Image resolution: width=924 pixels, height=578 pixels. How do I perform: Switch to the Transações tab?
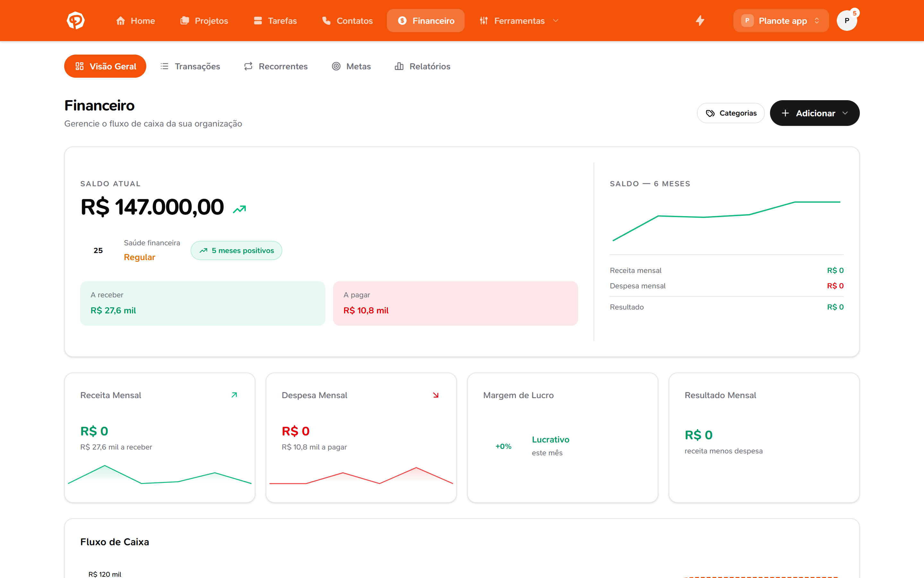point(190,66)
